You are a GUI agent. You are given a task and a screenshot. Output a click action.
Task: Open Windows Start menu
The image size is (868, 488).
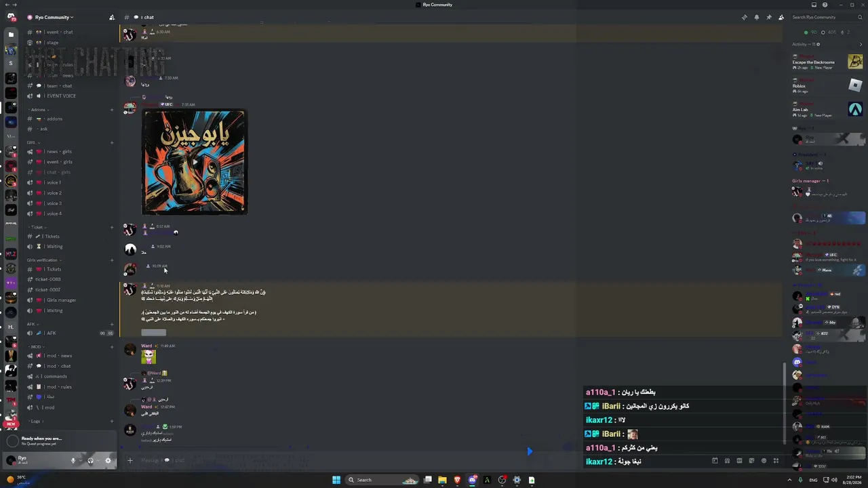tap(336, 480)
